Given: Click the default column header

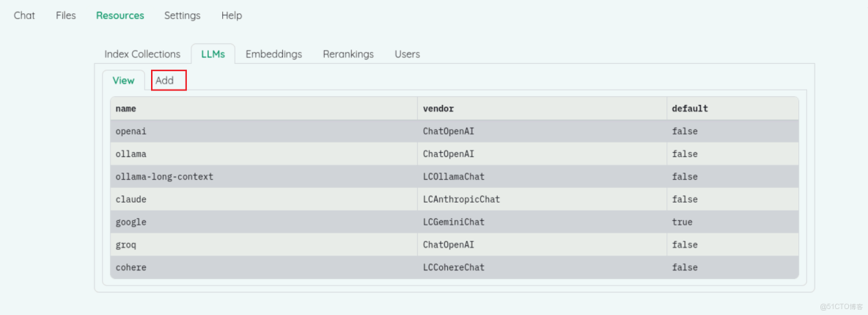Looking at the screenshot, I should click(732, 109).
